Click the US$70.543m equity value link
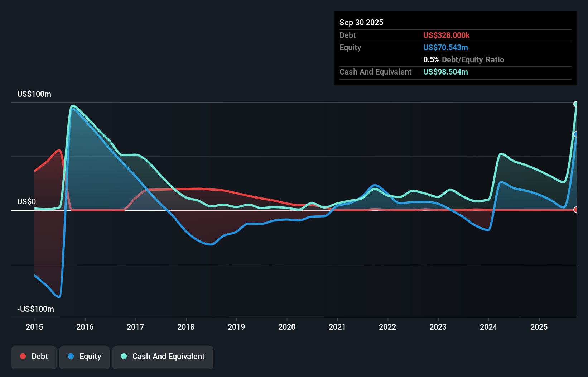 [x=445, y=47]
